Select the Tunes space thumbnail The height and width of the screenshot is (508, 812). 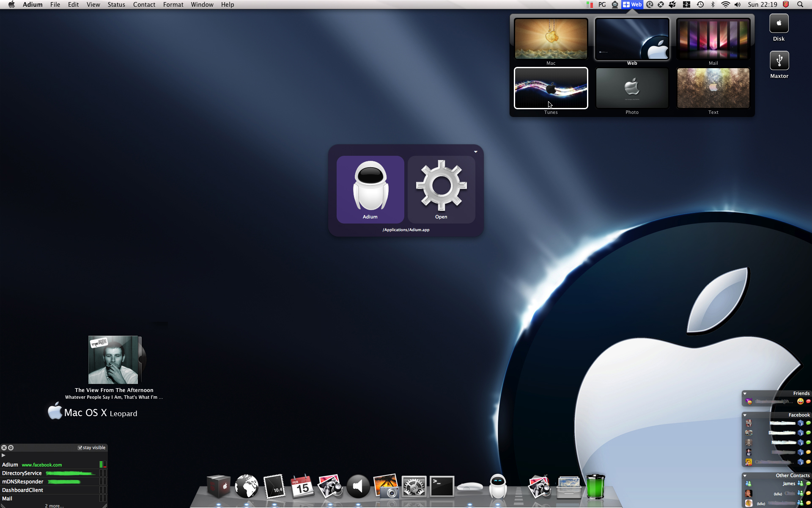pyautogui.click(x=551, y=88)
